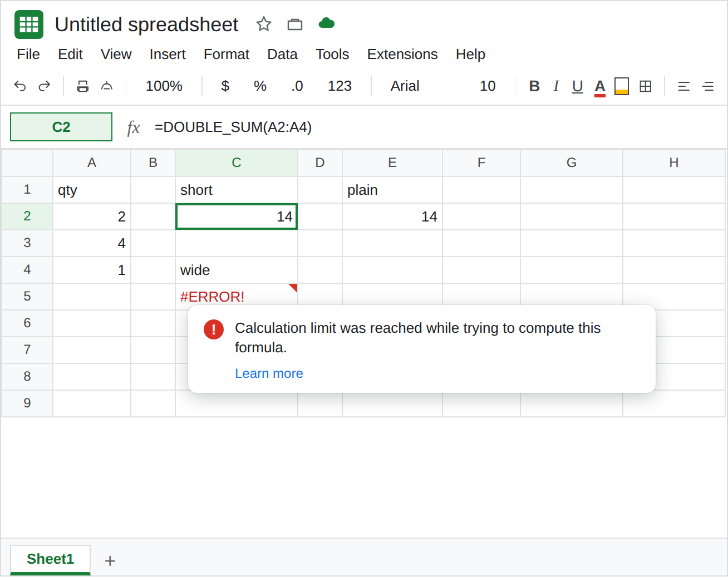Click the decimal places button

[x=297, y=86]
